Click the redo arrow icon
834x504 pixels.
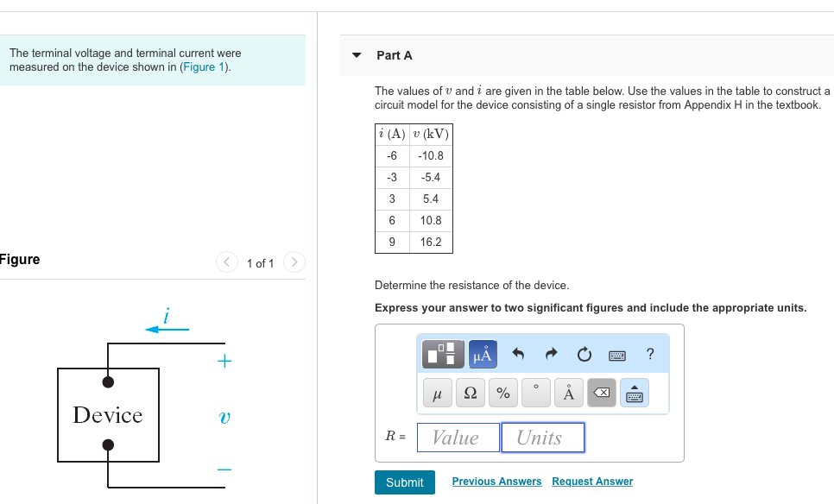(551, 354)
